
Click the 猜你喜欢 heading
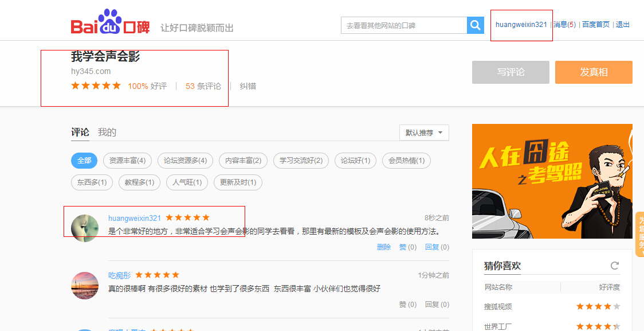(502, 266)
